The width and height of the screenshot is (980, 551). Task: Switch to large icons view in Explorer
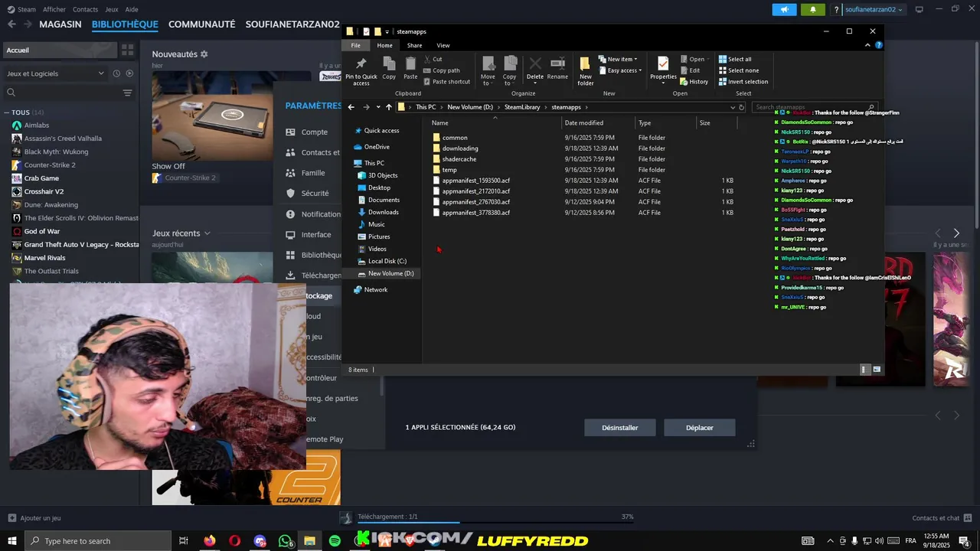(877, 370)
